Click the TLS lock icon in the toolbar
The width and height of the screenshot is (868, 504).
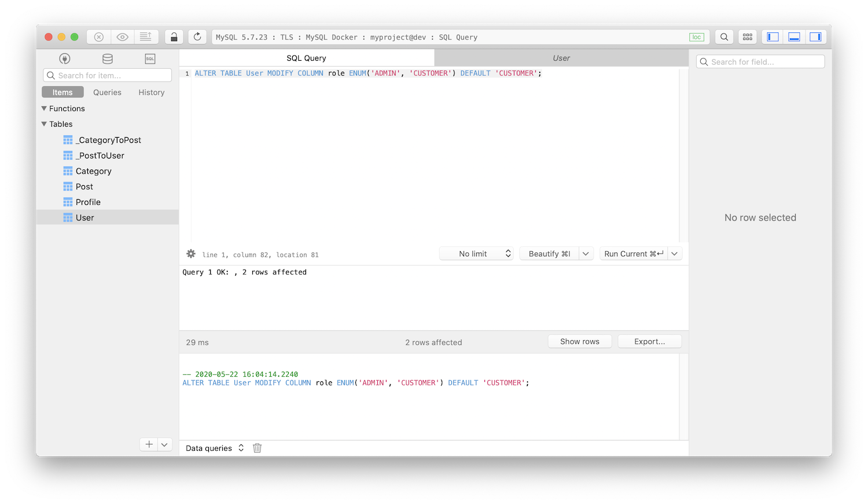tap(174, 36)
